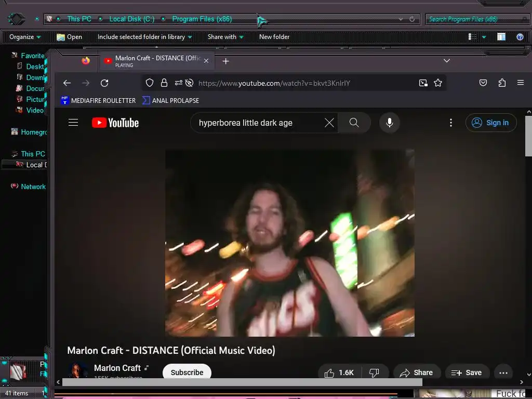Click the page horizontal scrollbar
Image resolution: width=532 pixels, height=399 pixels.
242,382
